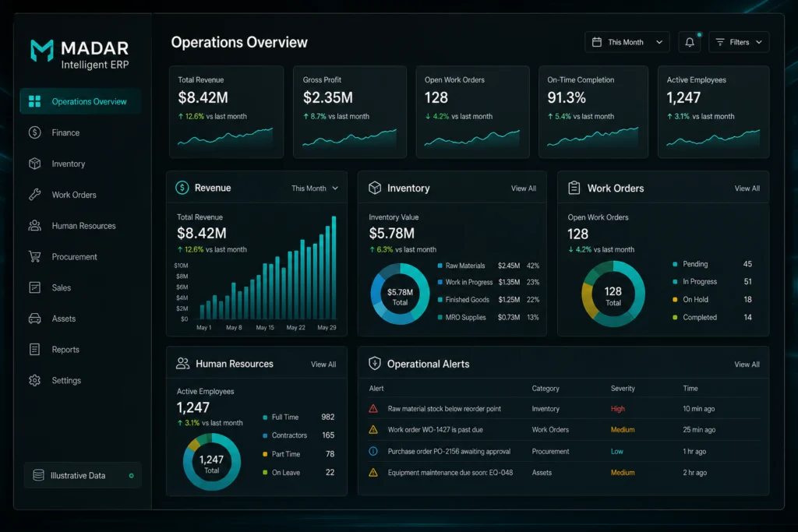Click the Inventory box icon in sidebar
Screen dimensions: 798x532
tap(34, 164)
